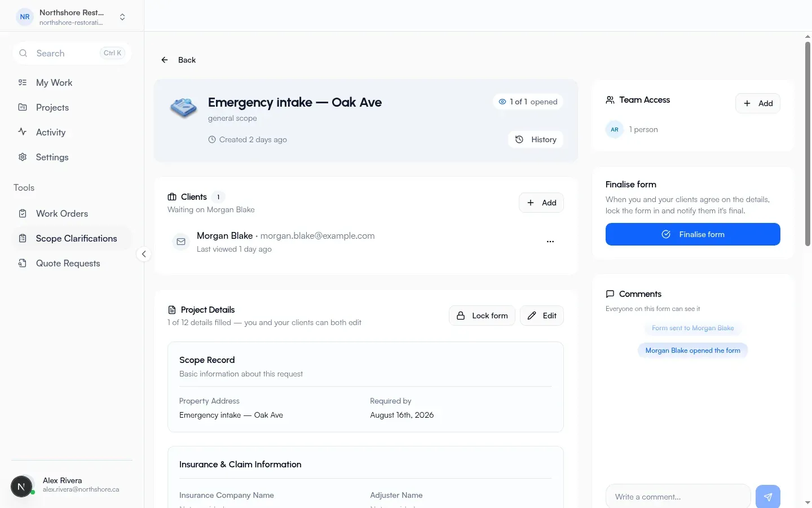
Task: Click the send comment paper-plane icon
Action: tap(767, 497)
